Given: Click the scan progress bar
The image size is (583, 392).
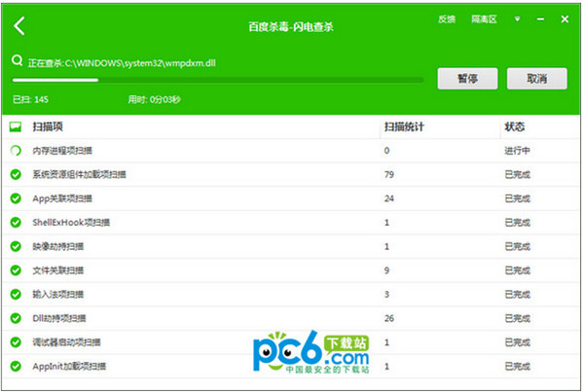Looking at the screenshot, I should [x=218, y=80].
